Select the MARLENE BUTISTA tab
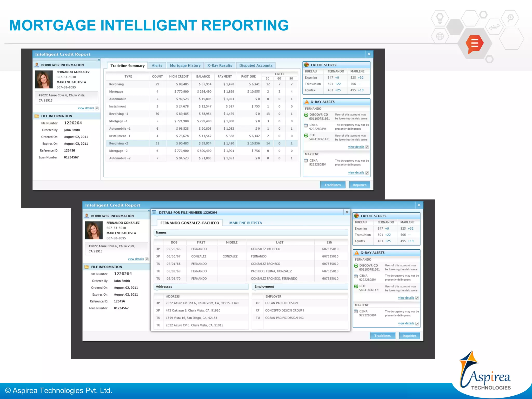Screen dimensions: 532x399 pyautogui.click(x=245, y=223)
